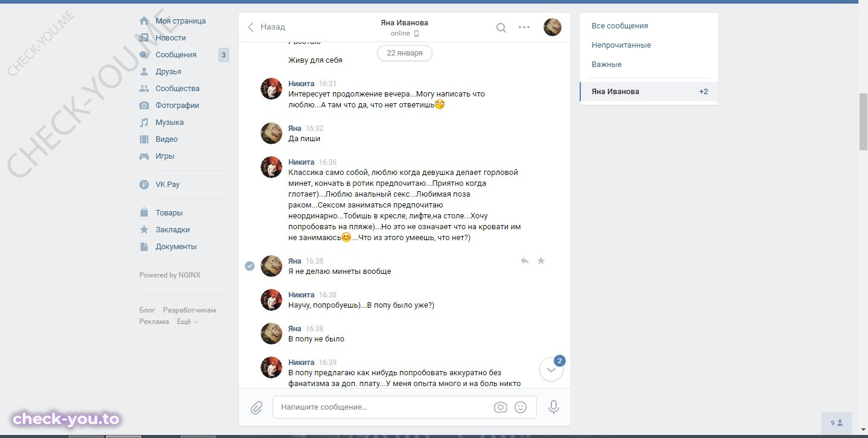868x438 pixels.
Task: Click Яна Иванова name in chat header
Action: [x=405, y=22]
